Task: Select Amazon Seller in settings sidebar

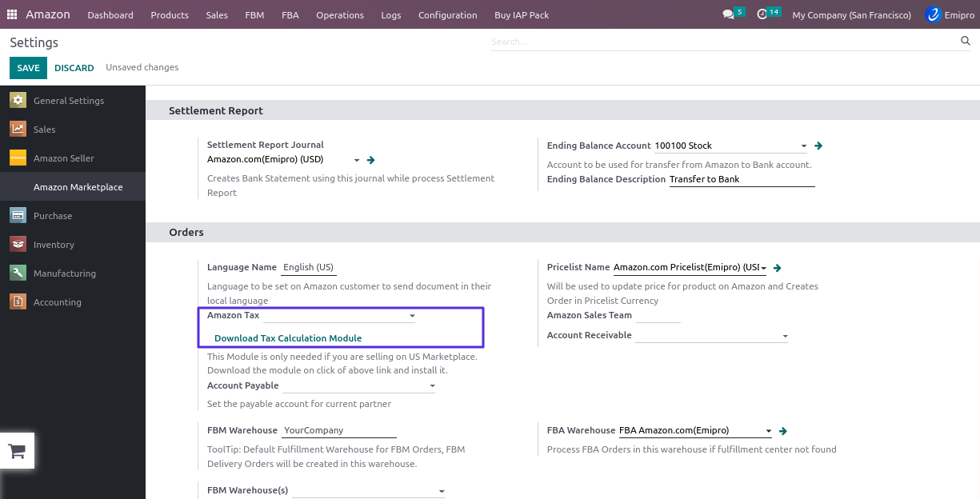Action: pos(63,158)
